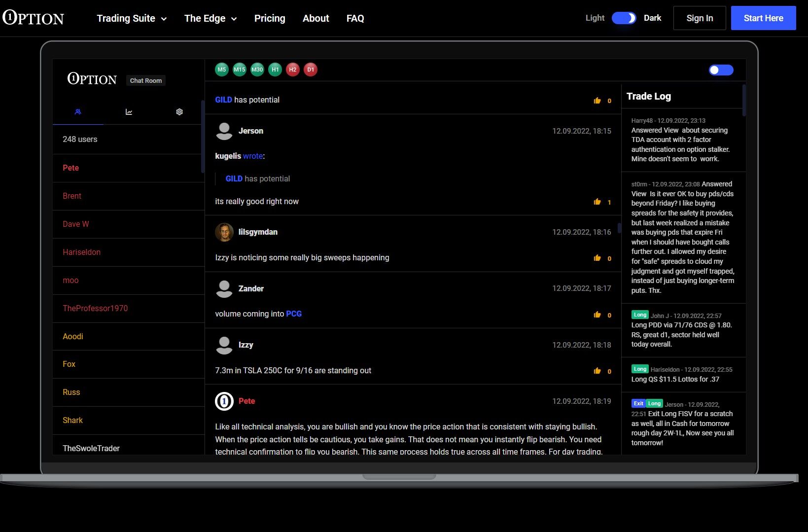Viewport: 808px width, 532px height.
Task: Open the chart tab icon in sidebar
Action: tap(129, 112)
